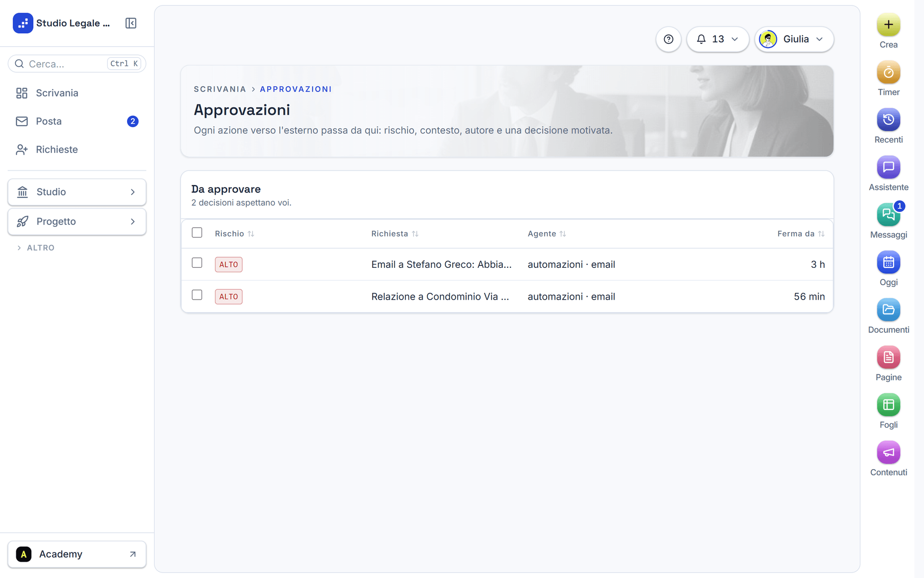Open the Oggi calendar icon
Image resolution: width=924 pixels, height=578 pixels.
coord(888,263)
